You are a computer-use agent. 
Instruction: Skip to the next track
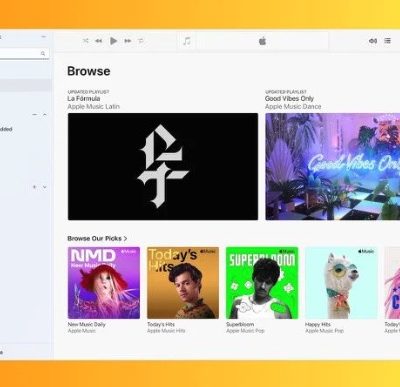point(128,41)
